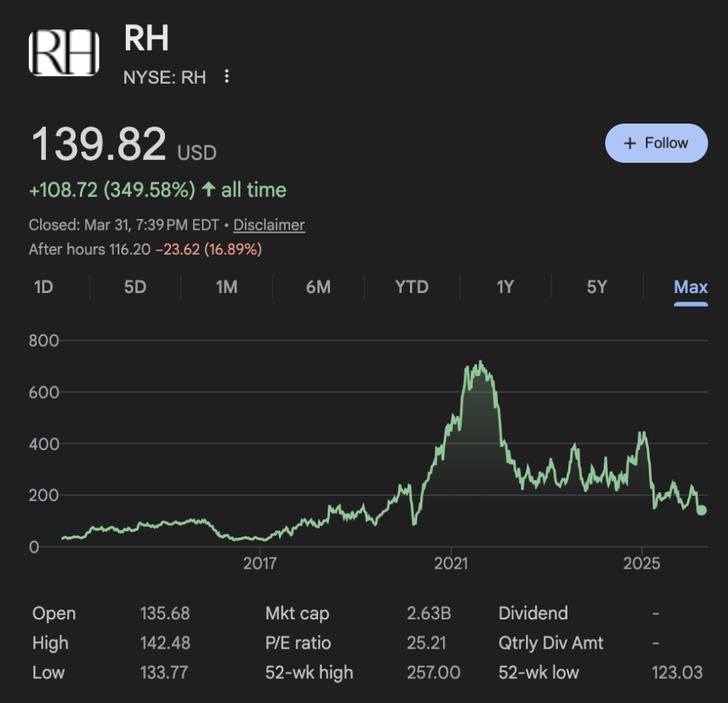The height and width of the screenshot is (703, 728).
Task: Select the 5D time range tab
Action: (x=135, y=287)
